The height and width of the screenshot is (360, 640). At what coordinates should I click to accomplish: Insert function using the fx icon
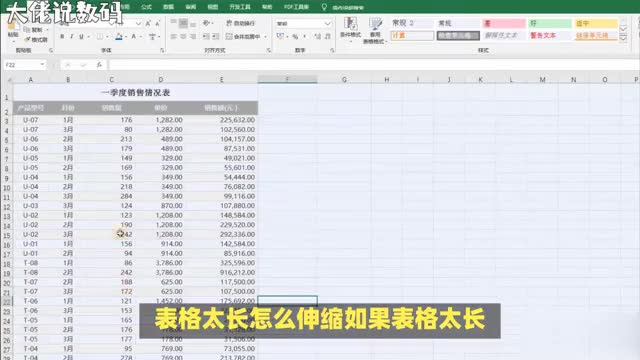click(x=99, y=65)
